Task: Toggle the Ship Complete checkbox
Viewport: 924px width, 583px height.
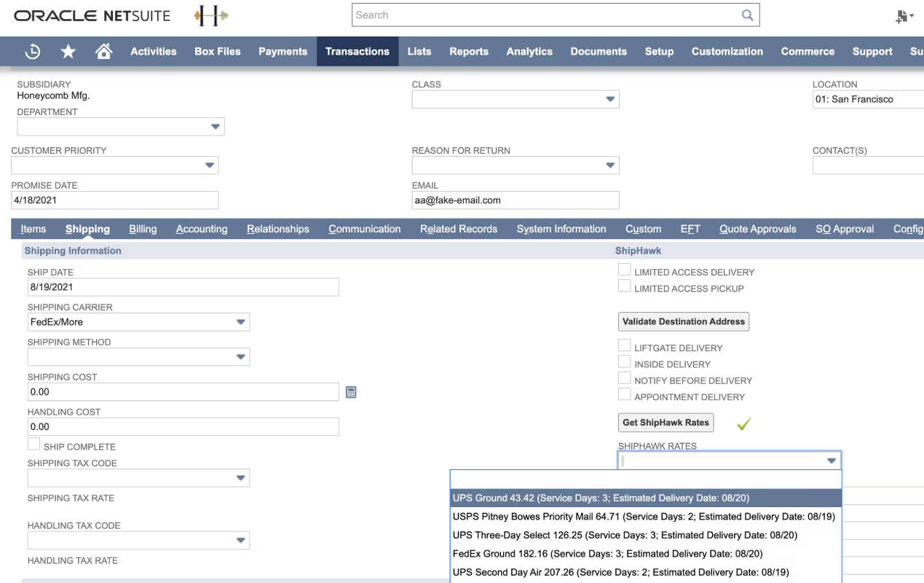Action: click(33, 445)
